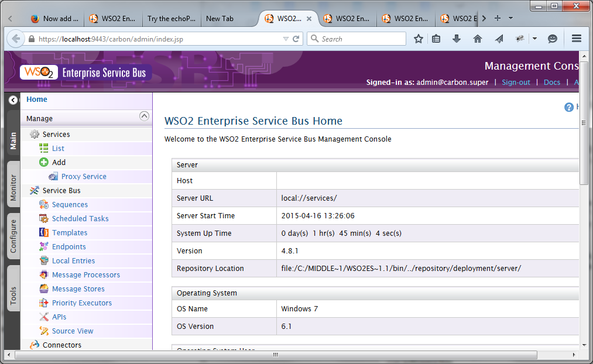Open Message Stores link

78,289
